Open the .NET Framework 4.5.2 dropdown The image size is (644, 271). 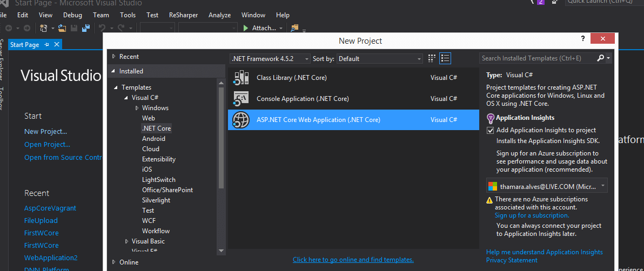click(270, 59)
